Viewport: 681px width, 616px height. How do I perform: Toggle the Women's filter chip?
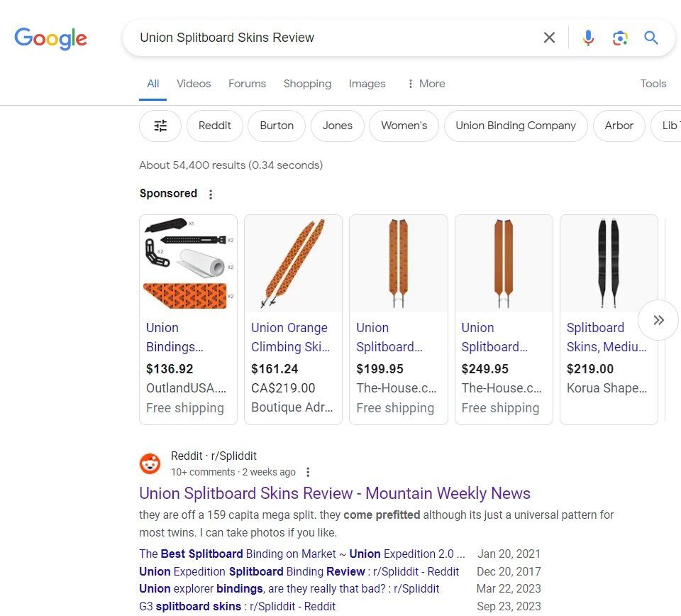[x=404, y=126]
